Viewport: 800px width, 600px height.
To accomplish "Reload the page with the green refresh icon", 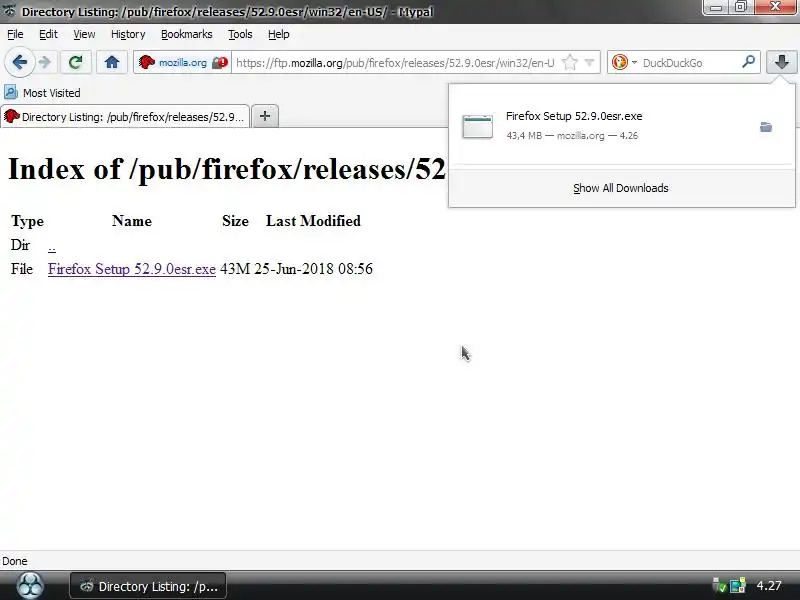I will point(76,62).
